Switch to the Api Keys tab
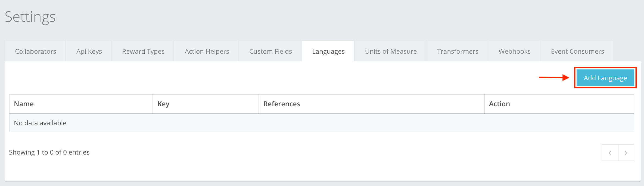The height and width of the screenshot is (186, 644). [x=89, y=51]
